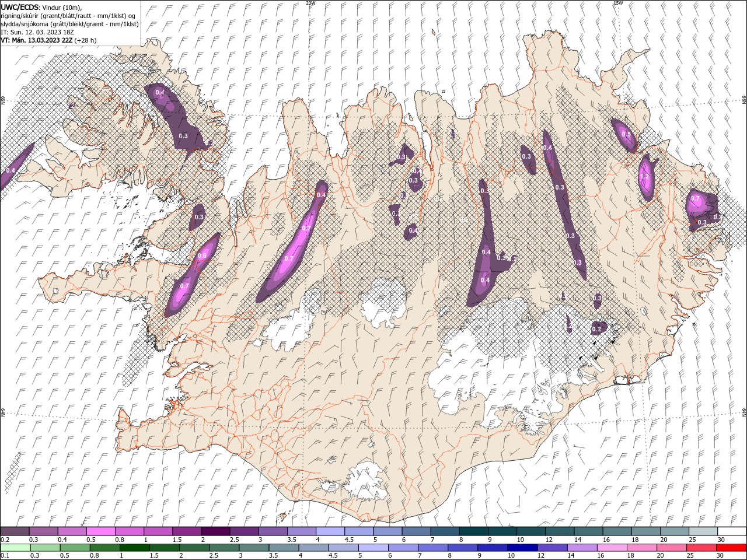Pick the white swatch starting at 30
Image resolution: width=747 pixels, height=560 pixels.
732,531
